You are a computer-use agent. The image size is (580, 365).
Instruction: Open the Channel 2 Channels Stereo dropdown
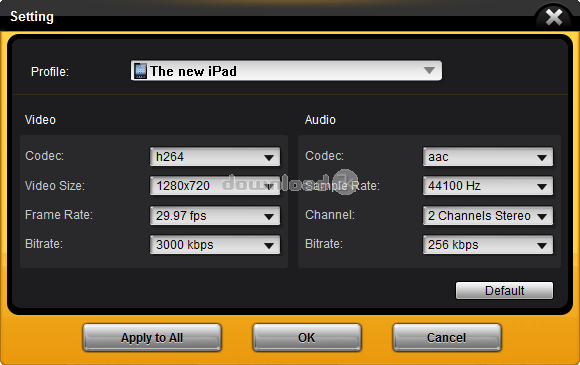pyautogui.click(x=488, y=216)
